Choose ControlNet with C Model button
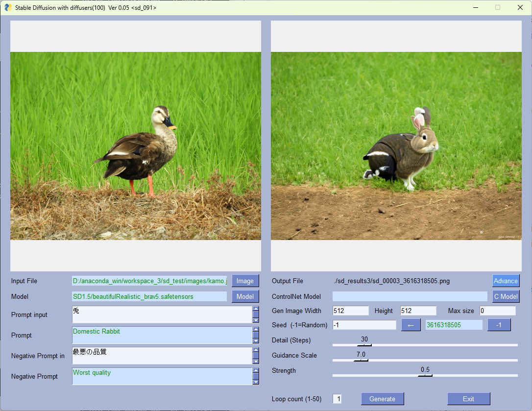This screenshot has width=532, height=411. [506, 296]
